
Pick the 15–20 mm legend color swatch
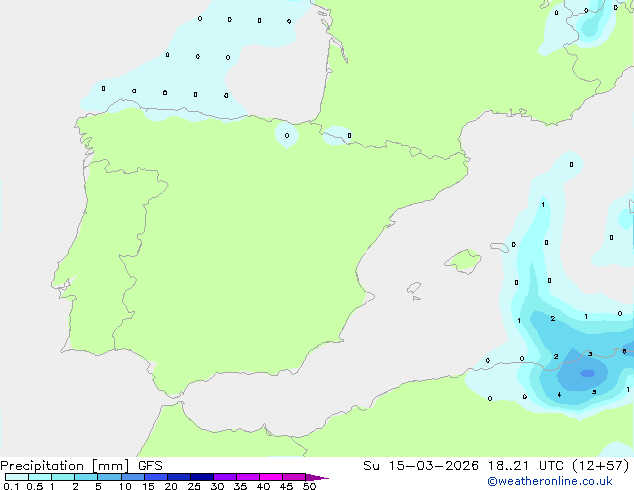click(156, 477)
